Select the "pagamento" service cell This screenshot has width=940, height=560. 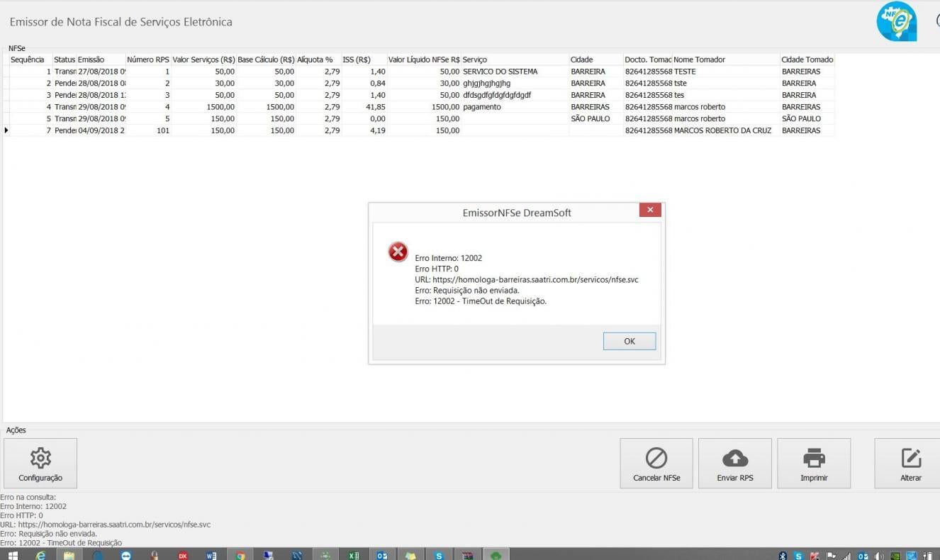[x=515, y=107]
